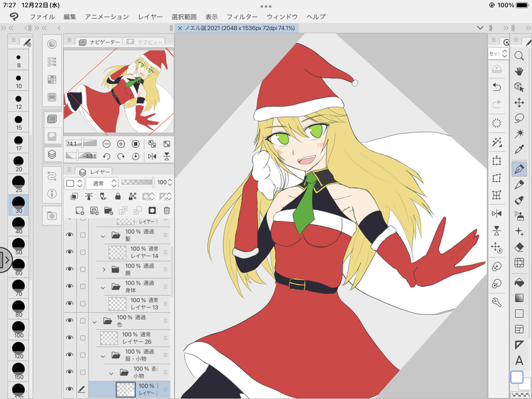Select the Operation object tool
532x399 pixels.
(x=519, y=87)
